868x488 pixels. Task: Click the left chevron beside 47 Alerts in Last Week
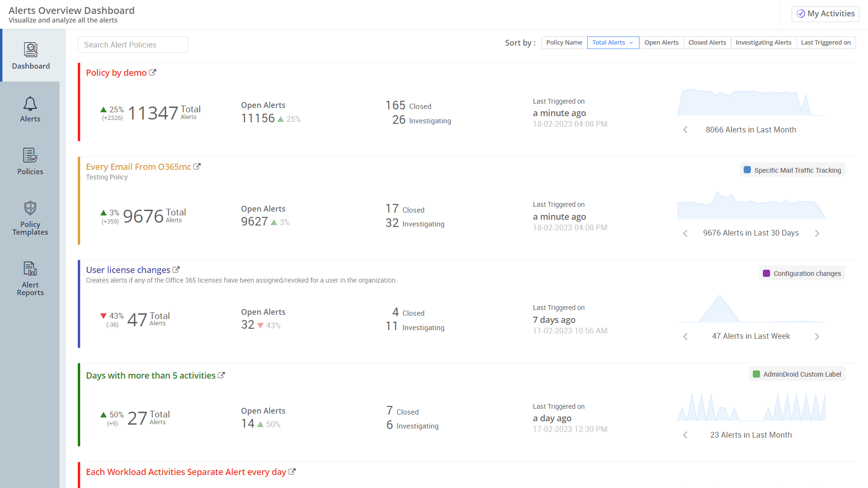tap(685, 336)
